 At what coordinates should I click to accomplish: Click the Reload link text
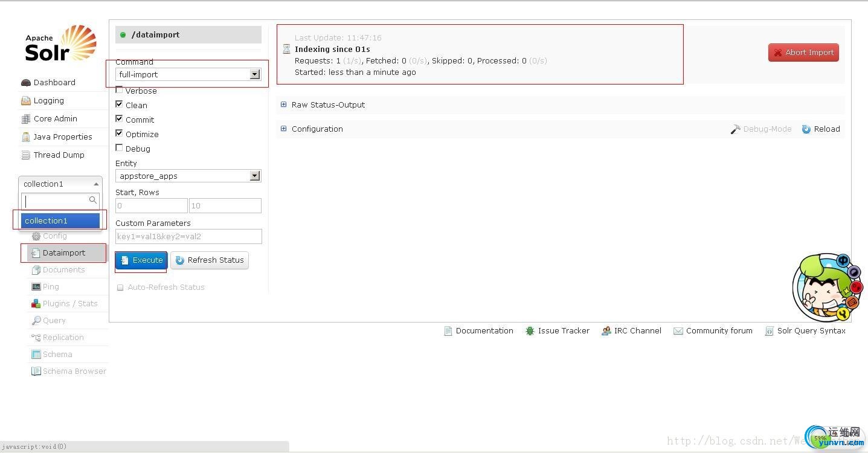(x=827, y=129)
